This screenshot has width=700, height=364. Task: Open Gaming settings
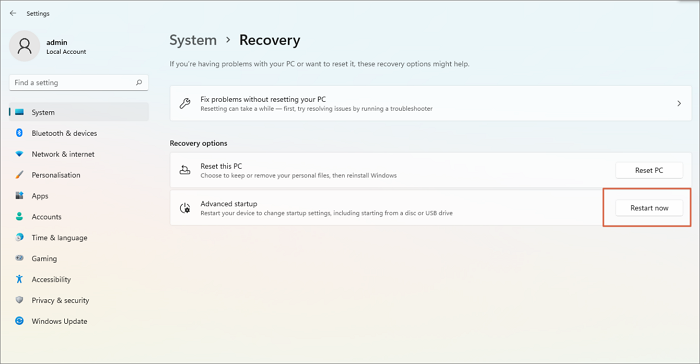[x=44, y=259]
